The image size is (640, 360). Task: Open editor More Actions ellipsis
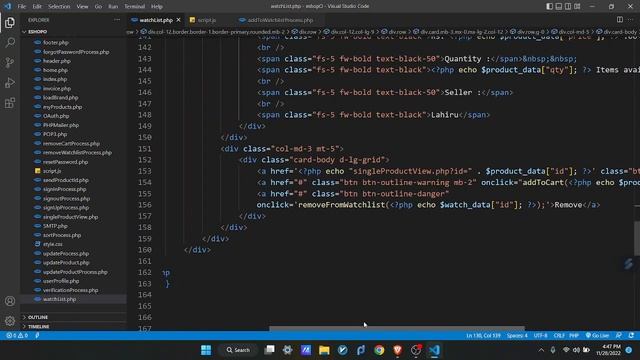click(631, 20)
